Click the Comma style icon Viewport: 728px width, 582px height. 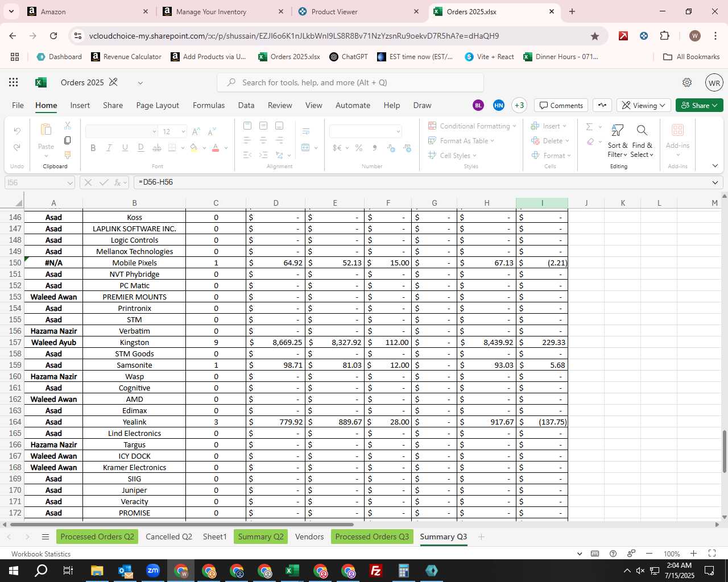coord(374,148)
